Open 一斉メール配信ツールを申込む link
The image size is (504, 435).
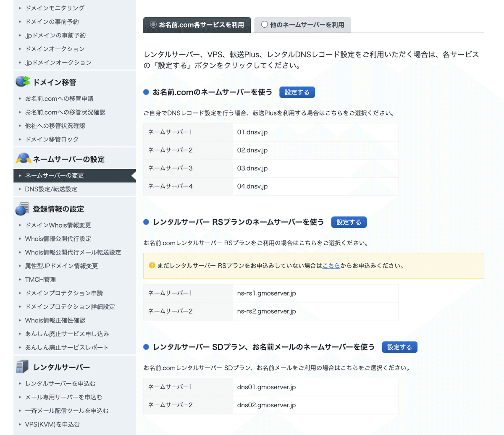67,411
